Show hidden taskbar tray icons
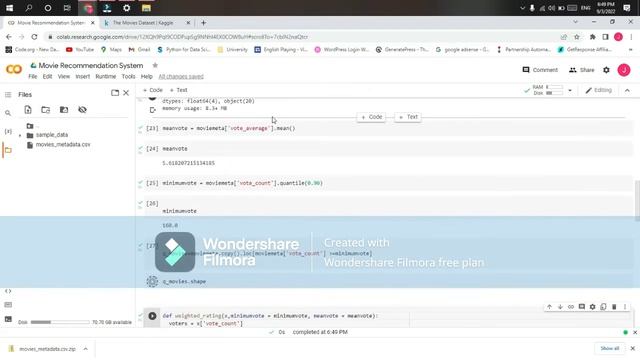 522,8
